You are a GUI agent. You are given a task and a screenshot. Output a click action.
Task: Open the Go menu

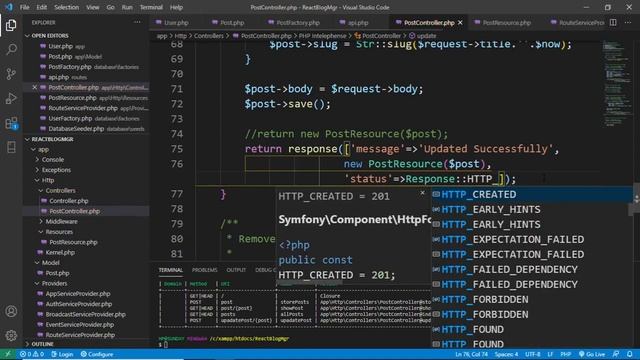(x=110, y=7)
